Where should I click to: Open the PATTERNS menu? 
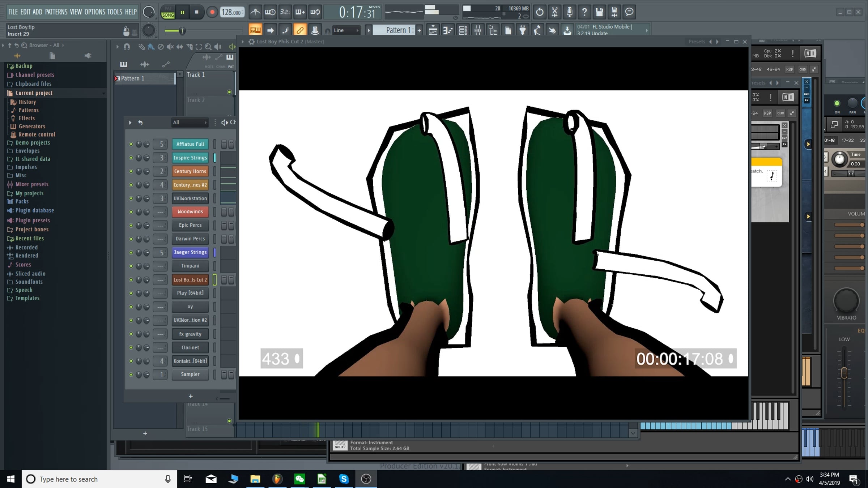pyautogui.click(x=56, y=12)
